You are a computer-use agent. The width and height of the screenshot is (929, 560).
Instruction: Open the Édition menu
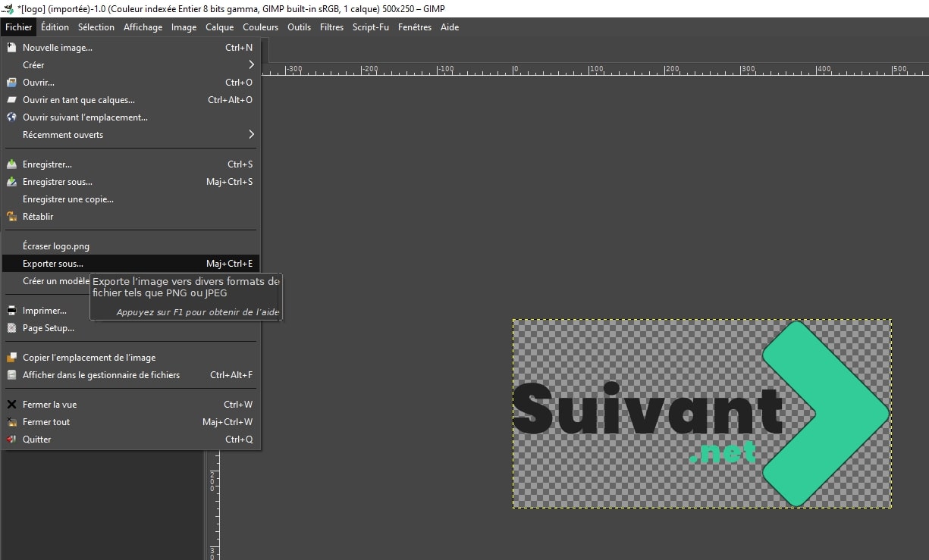point(55,27)
